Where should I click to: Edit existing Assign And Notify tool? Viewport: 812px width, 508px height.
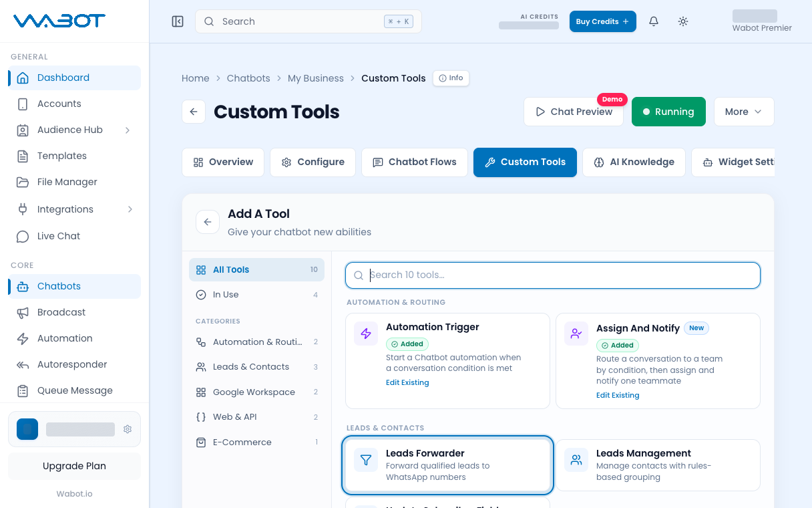click(x=618, y=396)
